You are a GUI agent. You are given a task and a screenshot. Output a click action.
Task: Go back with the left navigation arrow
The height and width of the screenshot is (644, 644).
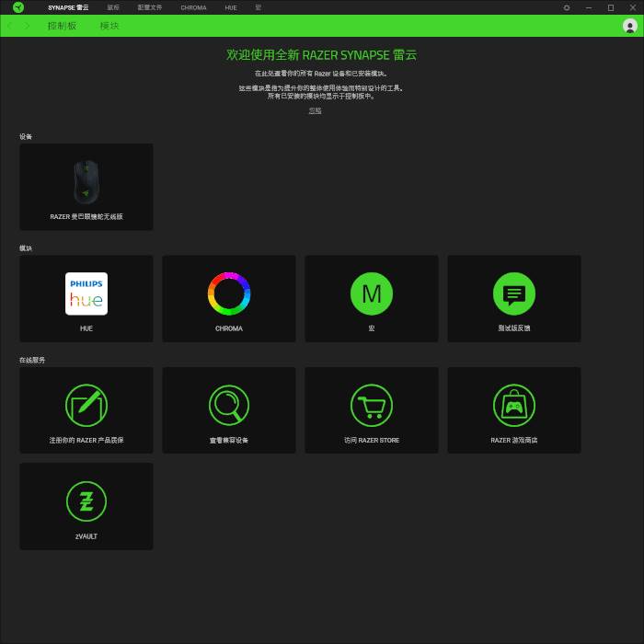click(10, 26)
